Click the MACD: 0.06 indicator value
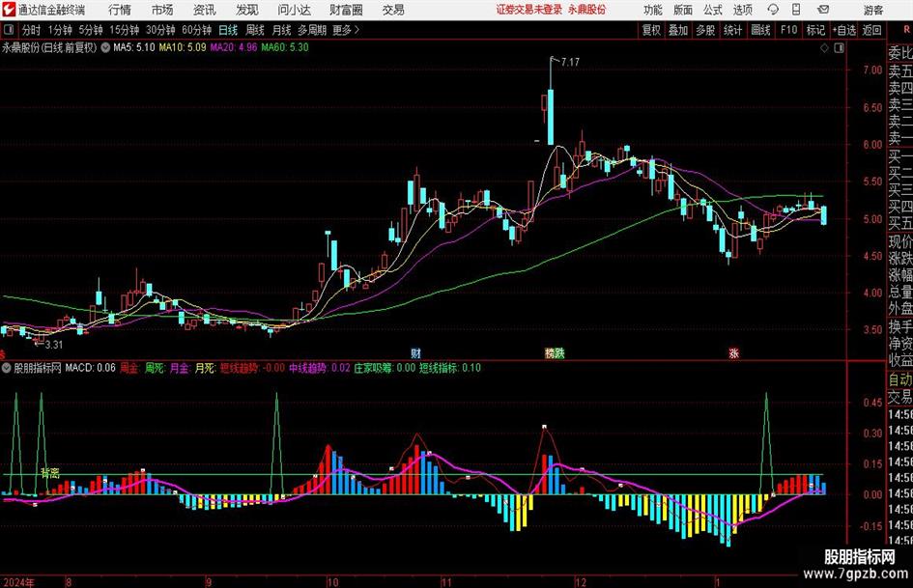The height and width of the screenshot is (588, 913). [90, 368]
